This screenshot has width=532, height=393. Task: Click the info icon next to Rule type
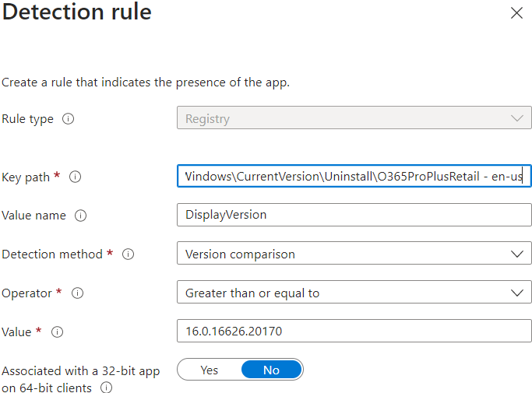click(x=68, y=119)
